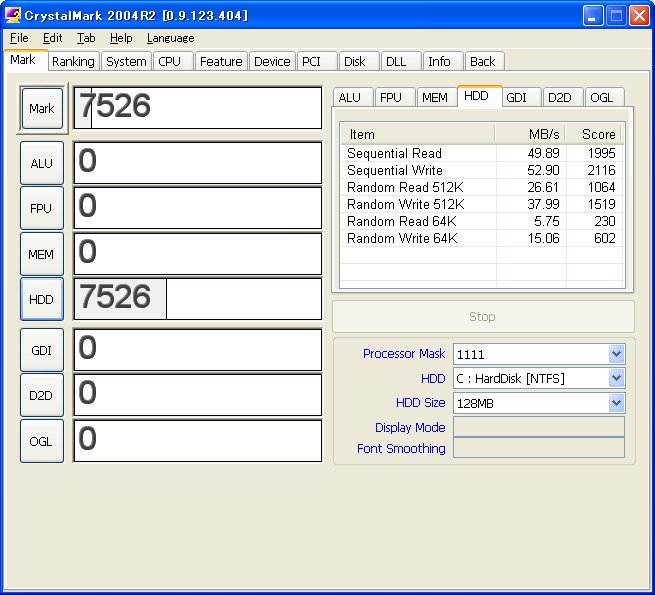Run the FPU benchmark button
Image resolution: width=655 pixels, height=595 pixels.
pos(42,208)
